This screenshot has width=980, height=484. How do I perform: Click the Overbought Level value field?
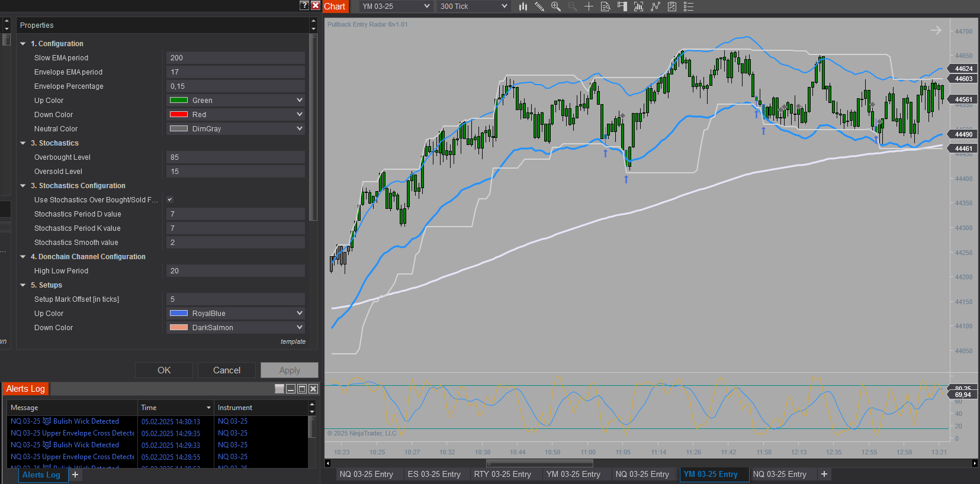[236, 157]
